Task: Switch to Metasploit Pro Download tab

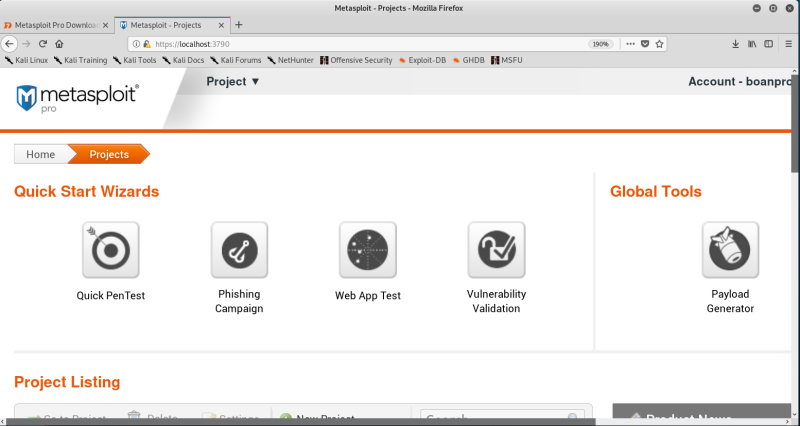Action: coord(57,25)
